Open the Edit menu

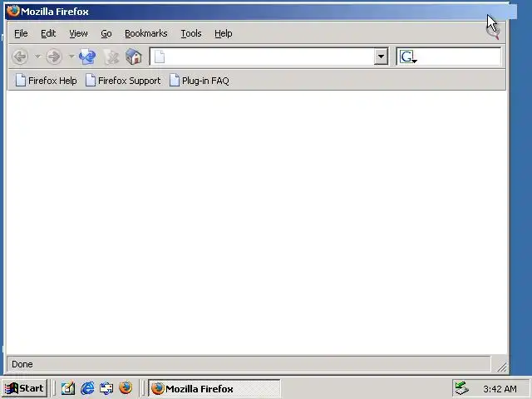coord(48,33)
